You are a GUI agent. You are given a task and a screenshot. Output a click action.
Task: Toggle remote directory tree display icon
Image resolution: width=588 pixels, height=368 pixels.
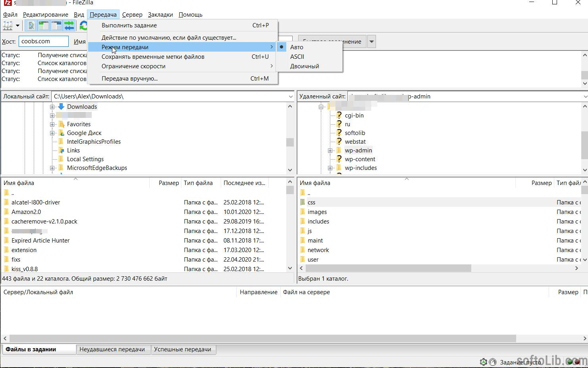pyautogui.click(x=56, y=26)
